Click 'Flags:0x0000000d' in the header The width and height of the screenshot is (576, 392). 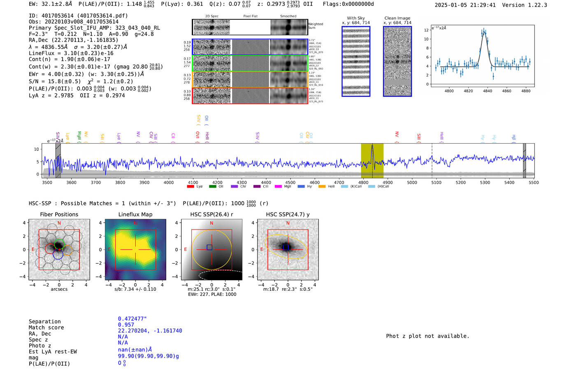click(348, 4)
